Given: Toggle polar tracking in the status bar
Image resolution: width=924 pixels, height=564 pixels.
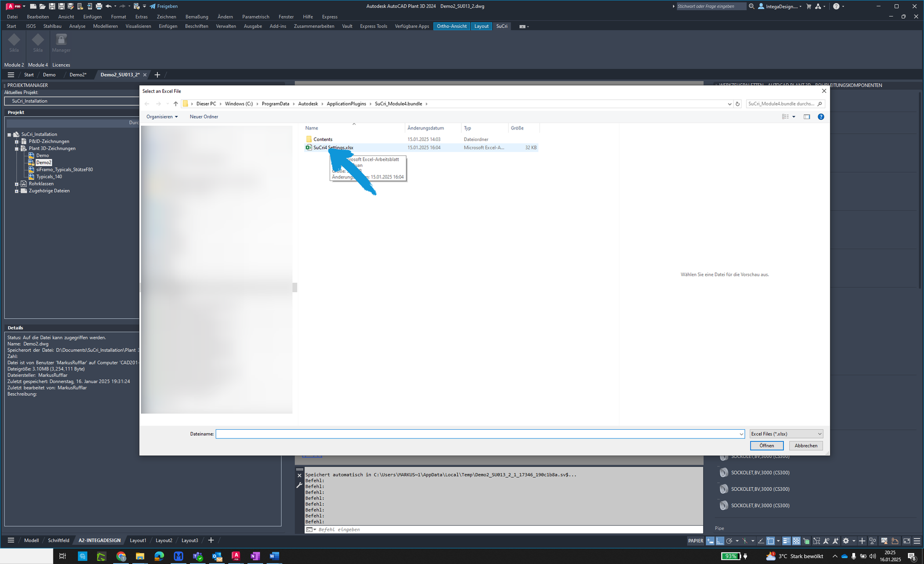Looking at the screenshot, I should coord(729,541).
